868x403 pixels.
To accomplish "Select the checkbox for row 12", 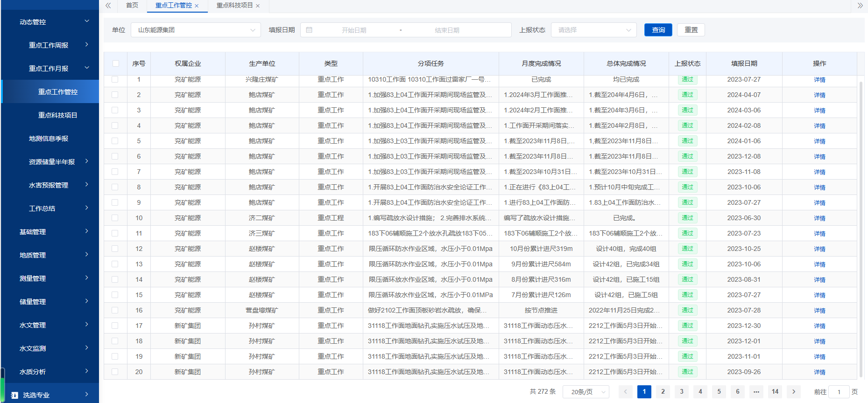I will 115,249.
